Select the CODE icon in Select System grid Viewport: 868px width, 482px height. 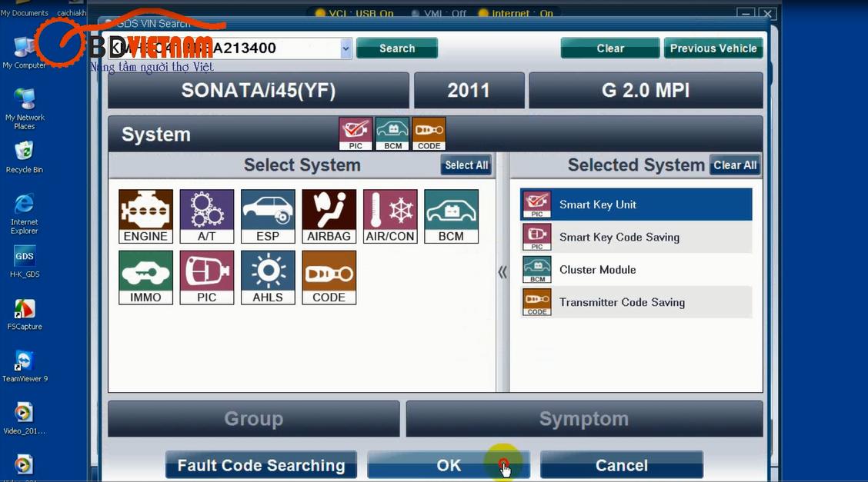tap(329, 278)
